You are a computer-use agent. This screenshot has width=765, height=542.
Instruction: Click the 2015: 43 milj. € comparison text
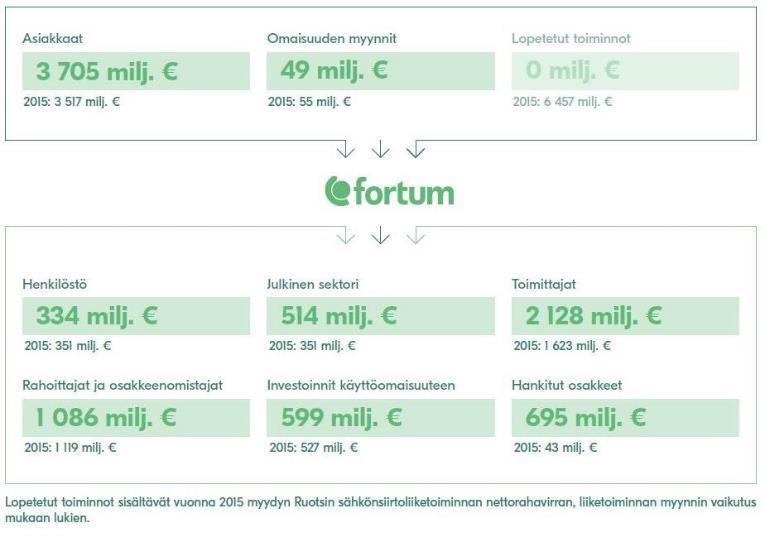(555, 447)
